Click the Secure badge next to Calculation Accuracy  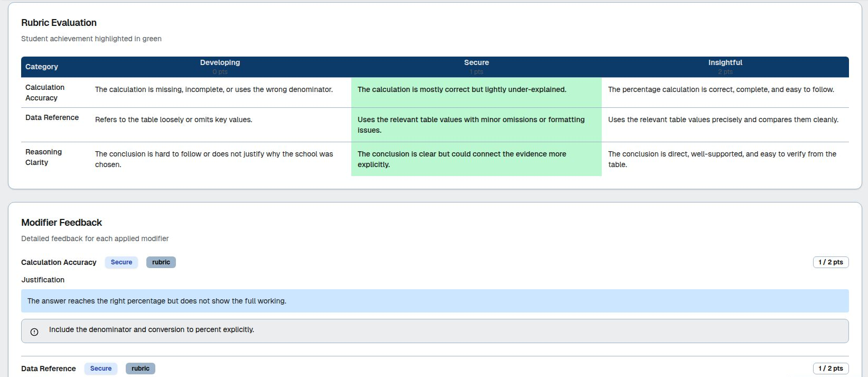tap(122, 262)
